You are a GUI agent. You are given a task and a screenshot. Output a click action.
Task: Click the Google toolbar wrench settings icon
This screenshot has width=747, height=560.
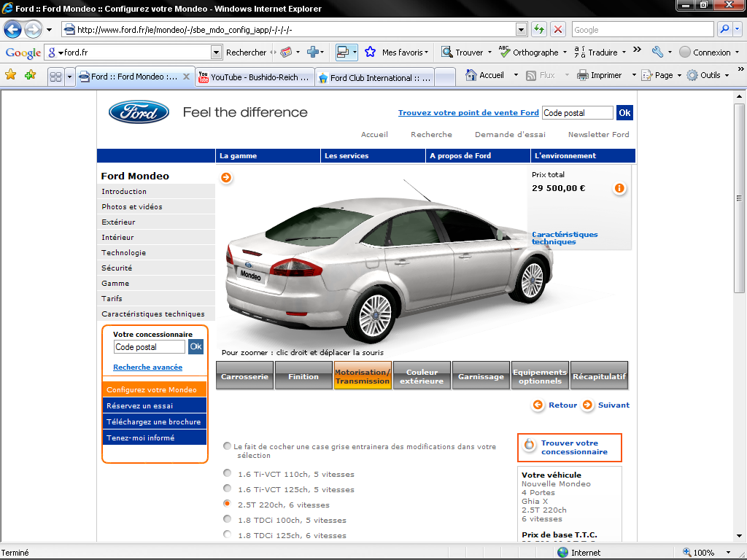(658, 52)
